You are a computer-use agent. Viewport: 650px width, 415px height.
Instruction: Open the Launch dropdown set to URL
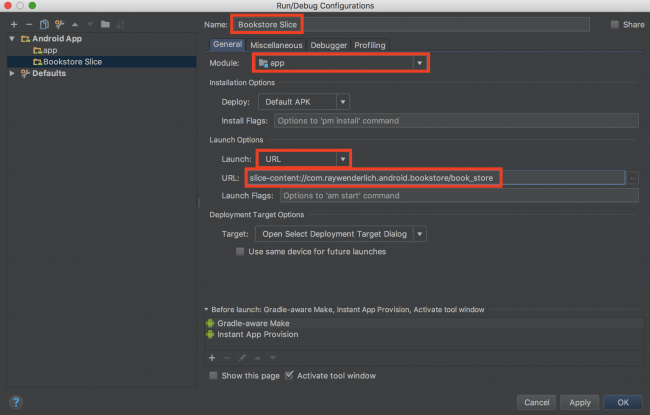305,158
